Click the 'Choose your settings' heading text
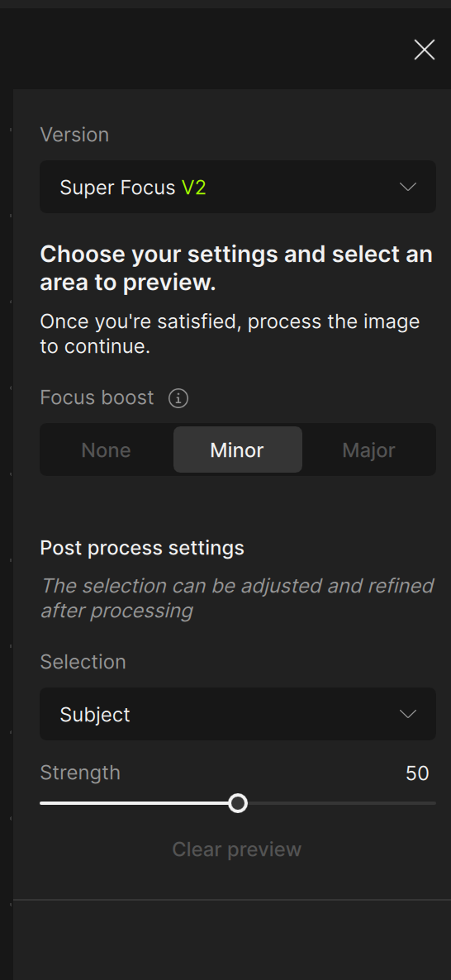Viewport: 451px width, 980px height. 236,269
